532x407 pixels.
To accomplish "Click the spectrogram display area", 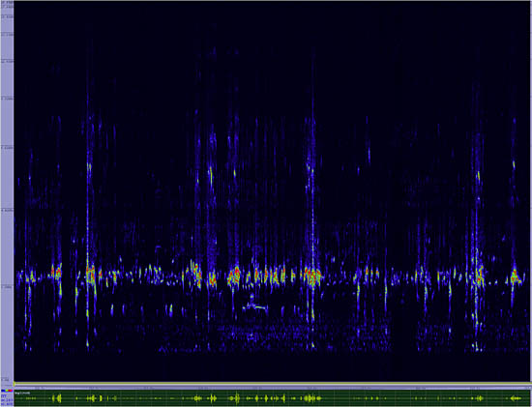I will coord(273,191).
